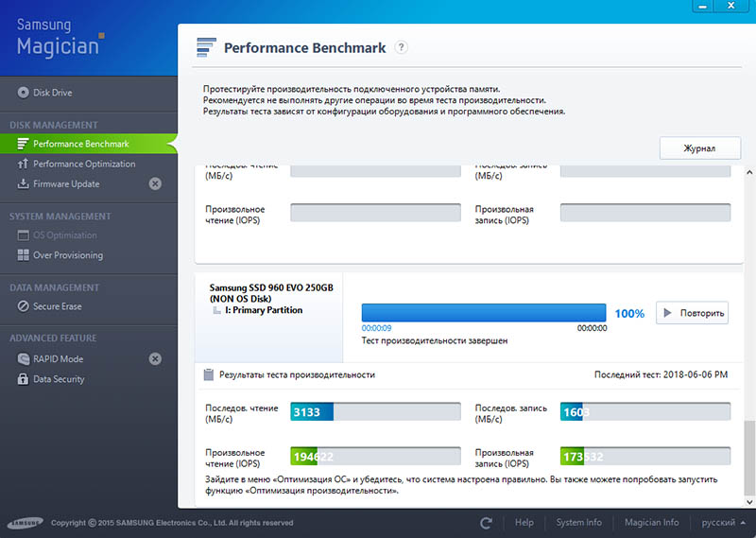Open Help link in footer
Image resolution: width=756 pixels, height=538 pixels.
[x=524, y=523]
